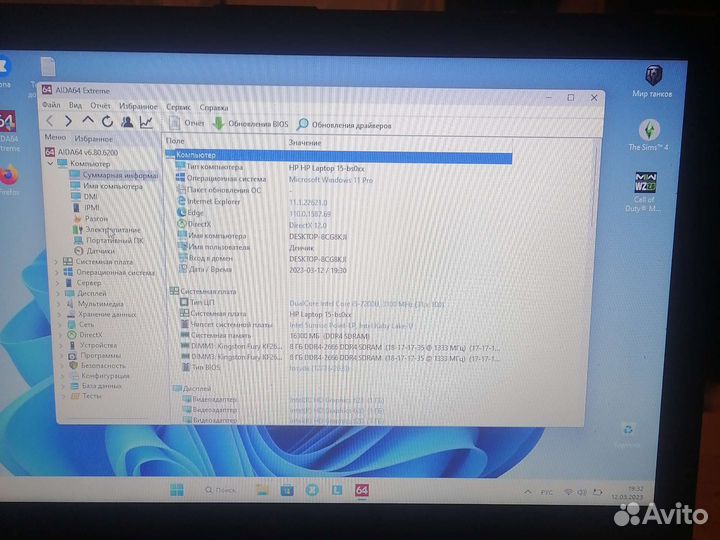Screen dimensions: 720x540
Task: Expand the Сеть tree node
Action: point(61,325)
